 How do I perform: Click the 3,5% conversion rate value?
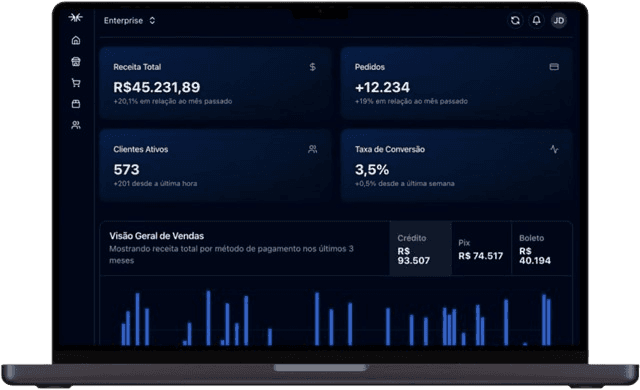372,169
